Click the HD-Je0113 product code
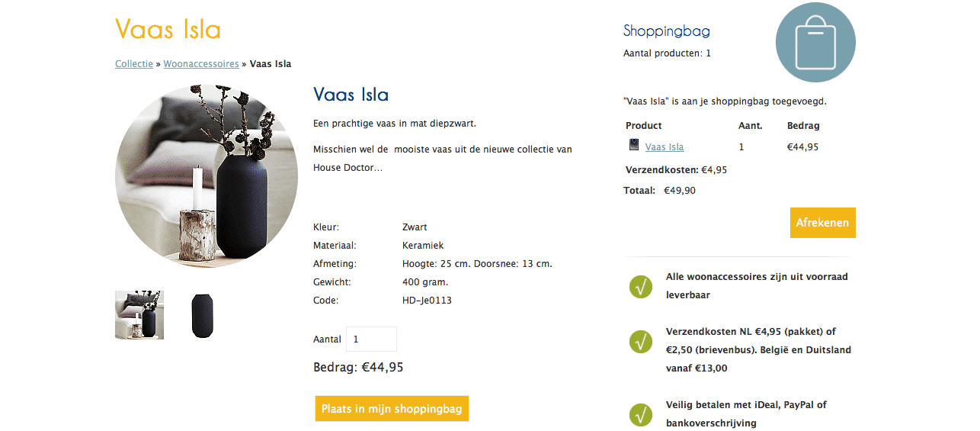Screen dimensions: 980x431 427,301
